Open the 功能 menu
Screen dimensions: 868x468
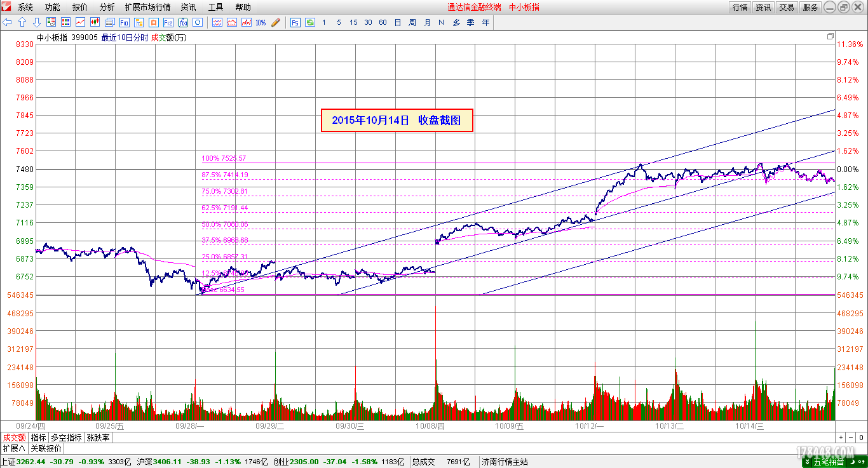tap(53, 7)
